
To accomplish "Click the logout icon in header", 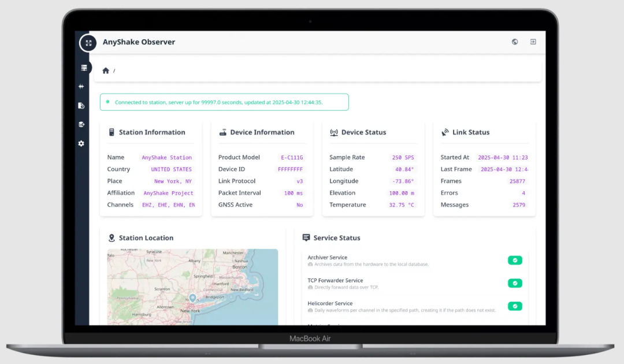I will 533,42.
